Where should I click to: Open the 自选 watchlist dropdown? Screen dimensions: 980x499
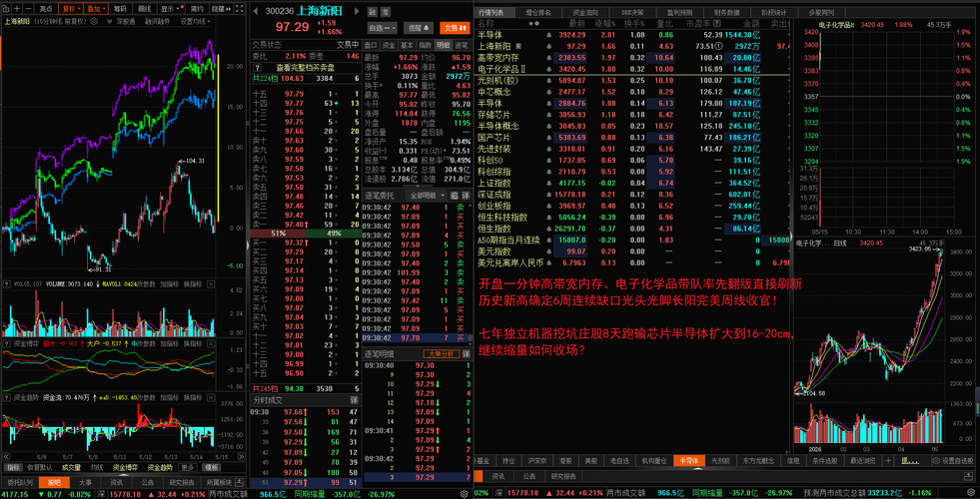(x=384, y=28)
